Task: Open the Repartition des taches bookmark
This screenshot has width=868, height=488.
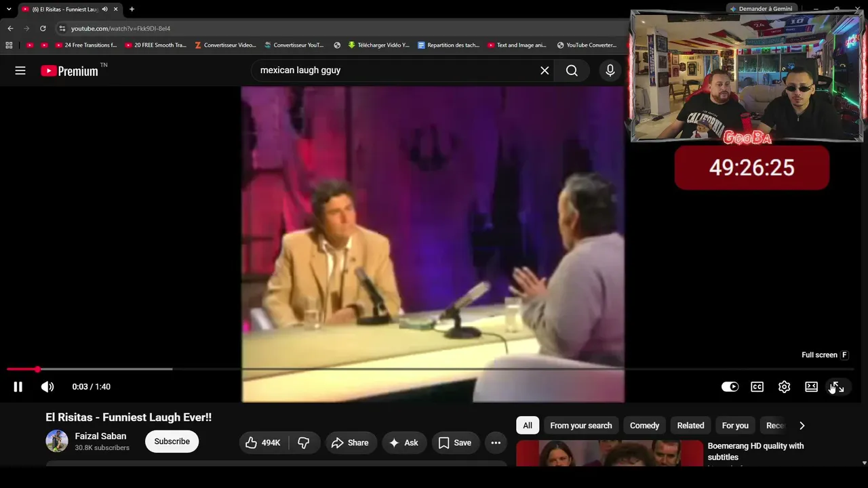Action: [448, 45]
